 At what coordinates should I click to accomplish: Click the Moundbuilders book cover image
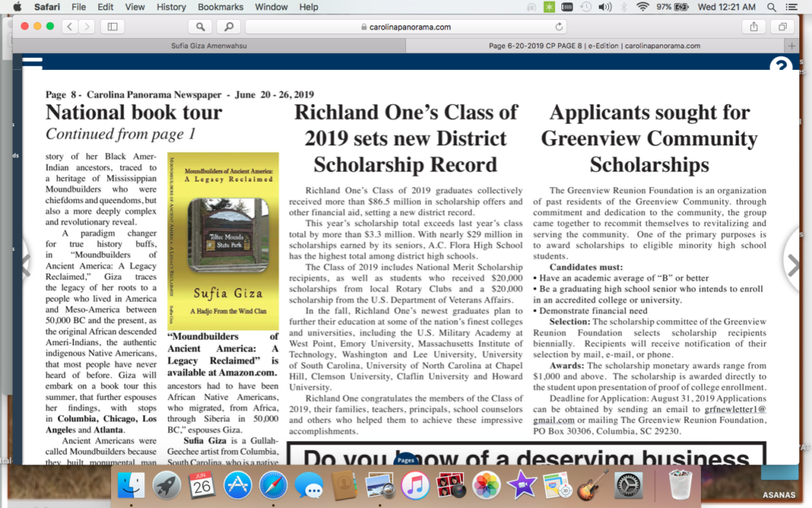pos(223,241)
